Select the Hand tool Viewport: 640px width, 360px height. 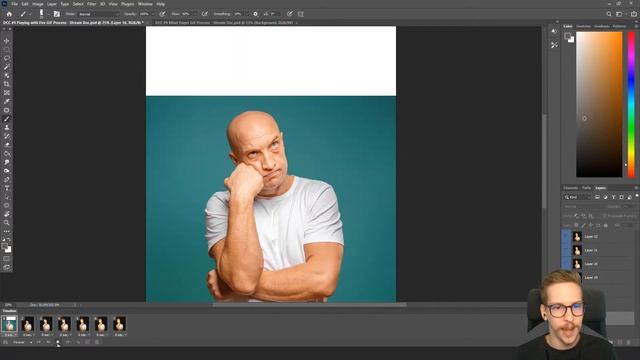tap(7, 214)
